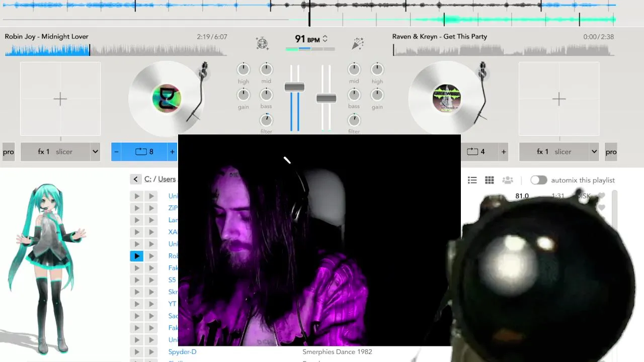Click left play button in Spyder-D row
The image size is (644, 362).
136,352
